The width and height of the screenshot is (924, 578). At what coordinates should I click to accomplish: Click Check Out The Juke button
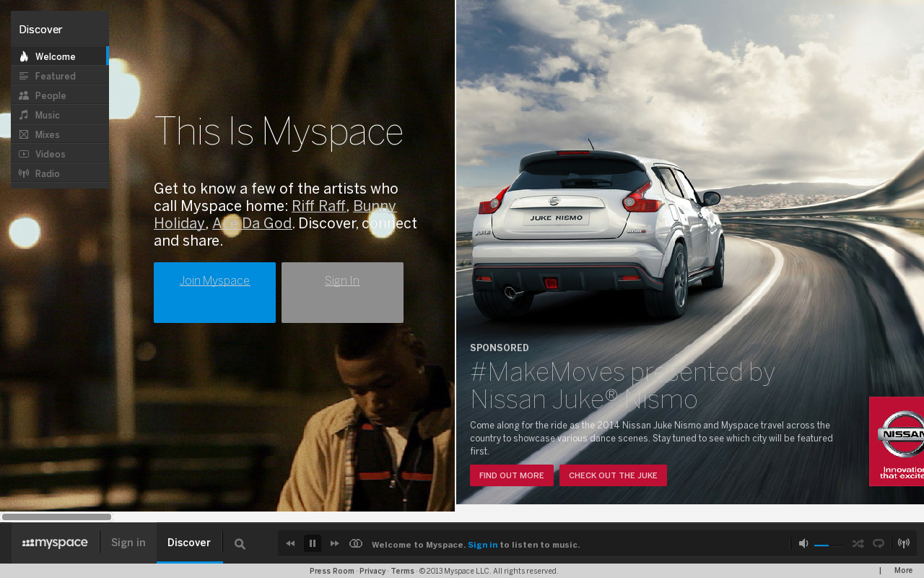pos(613,475)
